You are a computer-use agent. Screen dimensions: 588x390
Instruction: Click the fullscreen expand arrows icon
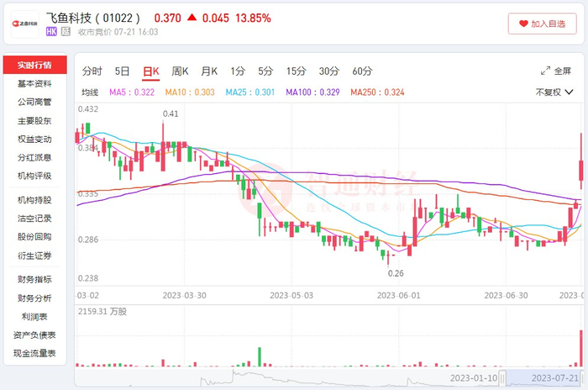546,71
